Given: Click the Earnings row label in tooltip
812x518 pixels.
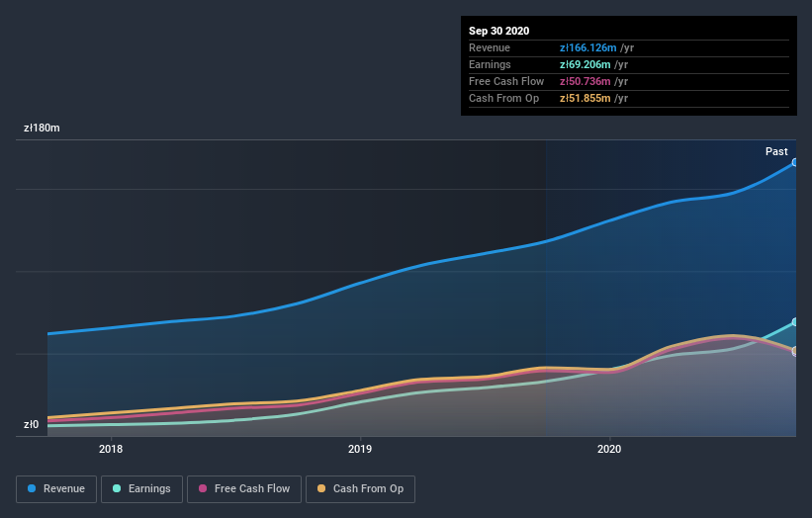Looking at the screenshot, I should [x=490, y=64].
